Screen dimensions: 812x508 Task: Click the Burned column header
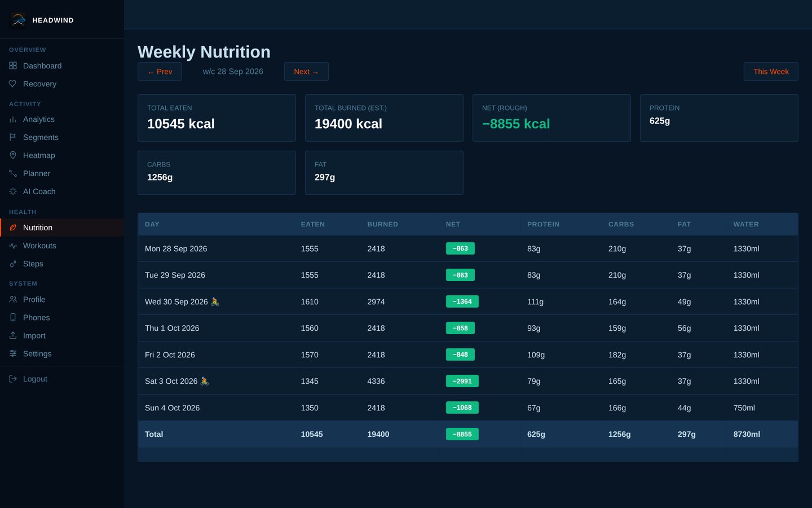[x=382, y=225]
